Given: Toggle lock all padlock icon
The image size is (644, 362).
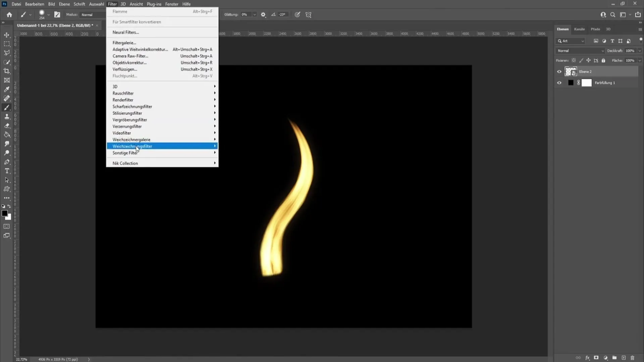Looking at the screenshot, I should click(603, 61).
